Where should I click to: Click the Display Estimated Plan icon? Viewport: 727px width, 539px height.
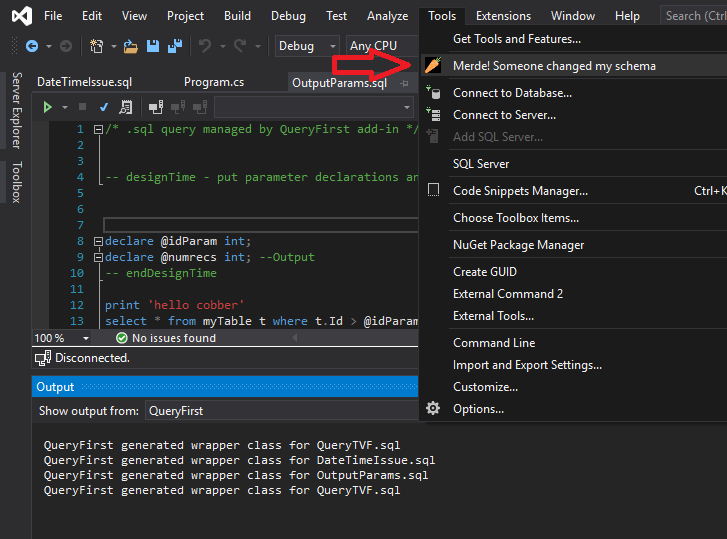pyautogui.click(x=126, y=108)
